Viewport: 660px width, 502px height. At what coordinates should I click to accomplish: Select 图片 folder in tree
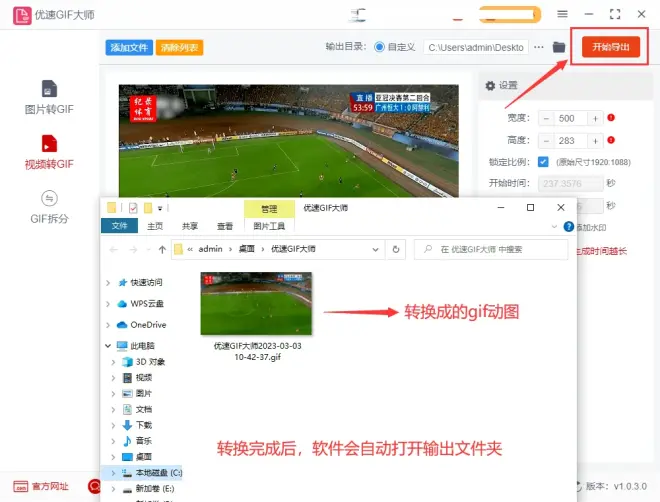144,393
